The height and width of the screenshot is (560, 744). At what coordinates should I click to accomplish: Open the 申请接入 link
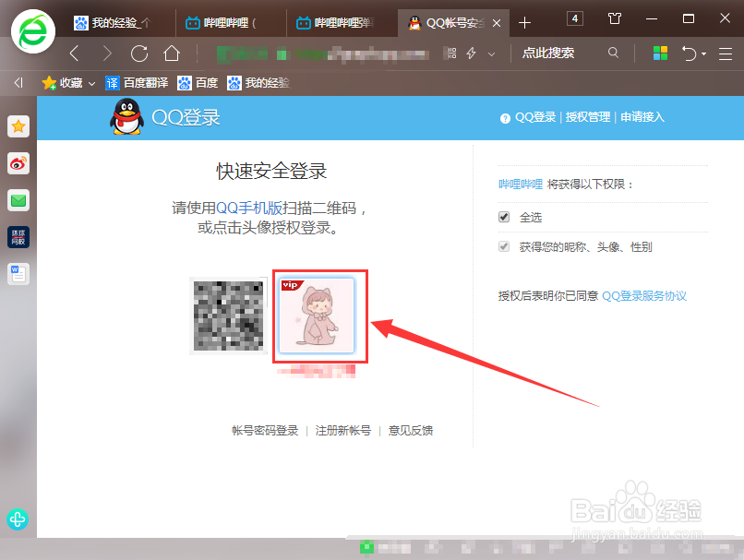642,117
